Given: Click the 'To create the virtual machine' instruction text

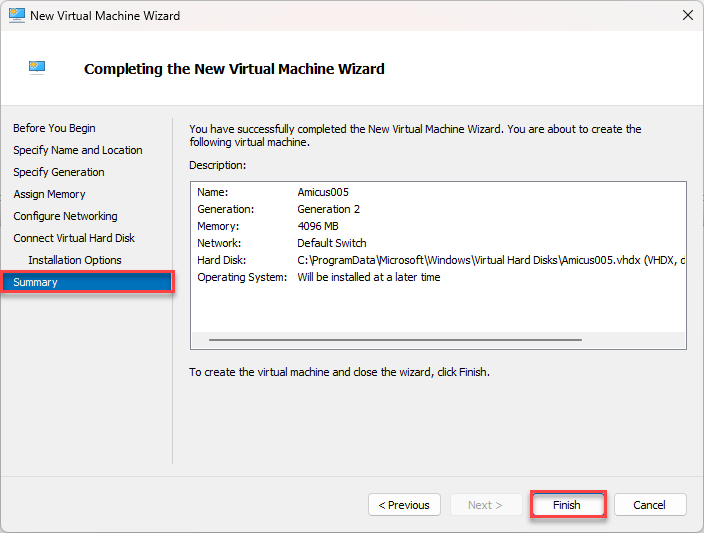Looking at the screenshot, I should [x=339, y=372].
